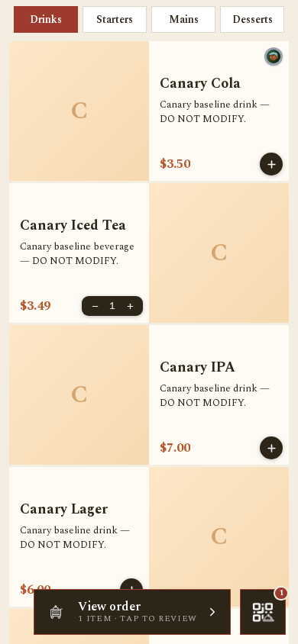This screenshot has width=298, height=644.
Task: Add Canary Lager using plus button
Action: tap(131, 584)
